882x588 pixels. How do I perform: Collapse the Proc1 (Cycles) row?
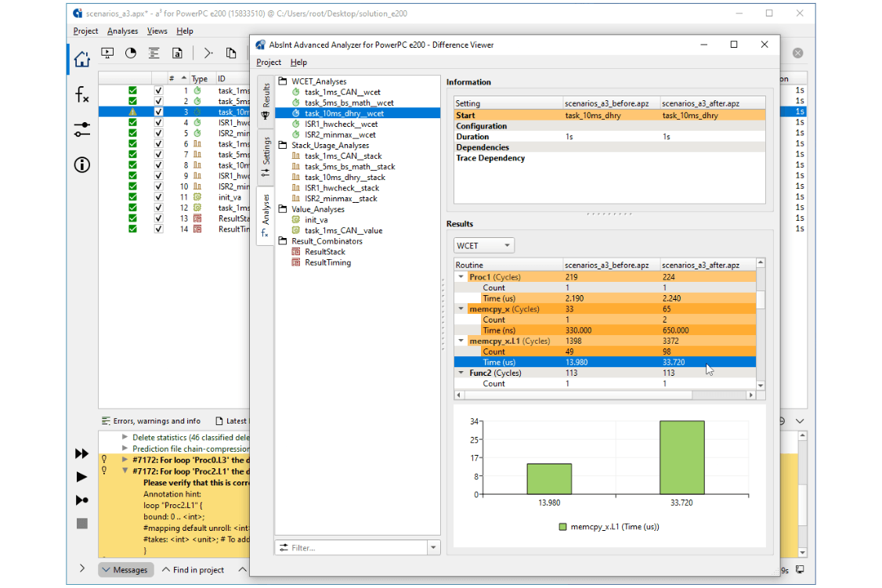461,277
